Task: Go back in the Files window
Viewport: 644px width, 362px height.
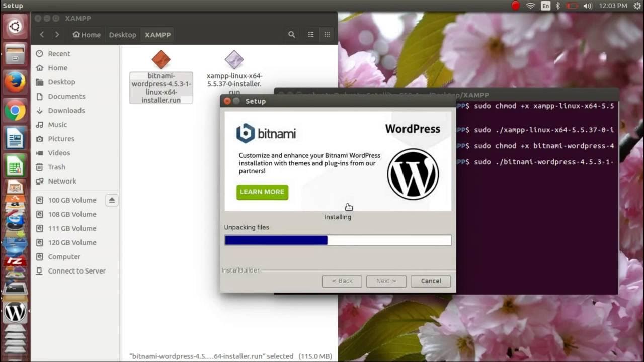Action: (42, 35)
